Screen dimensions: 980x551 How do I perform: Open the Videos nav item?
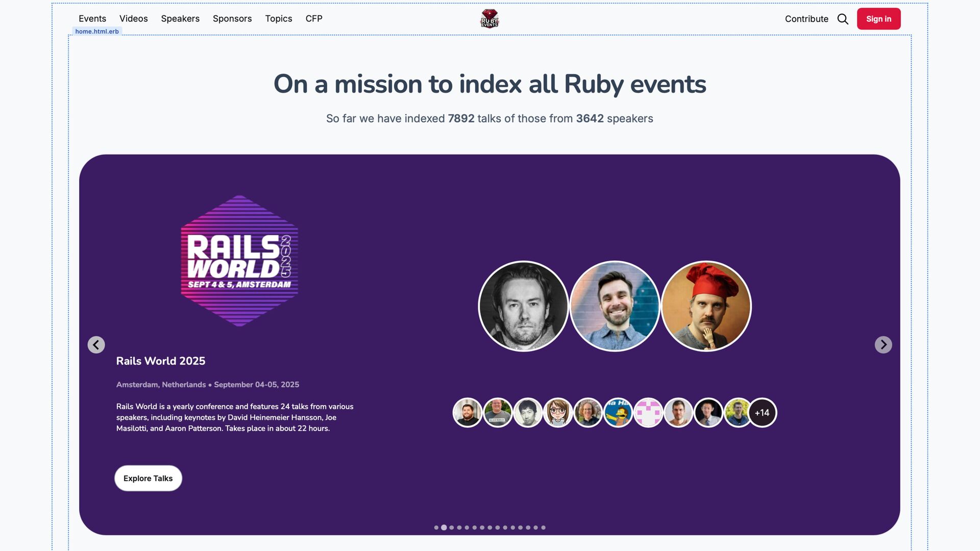pos(134,18)
